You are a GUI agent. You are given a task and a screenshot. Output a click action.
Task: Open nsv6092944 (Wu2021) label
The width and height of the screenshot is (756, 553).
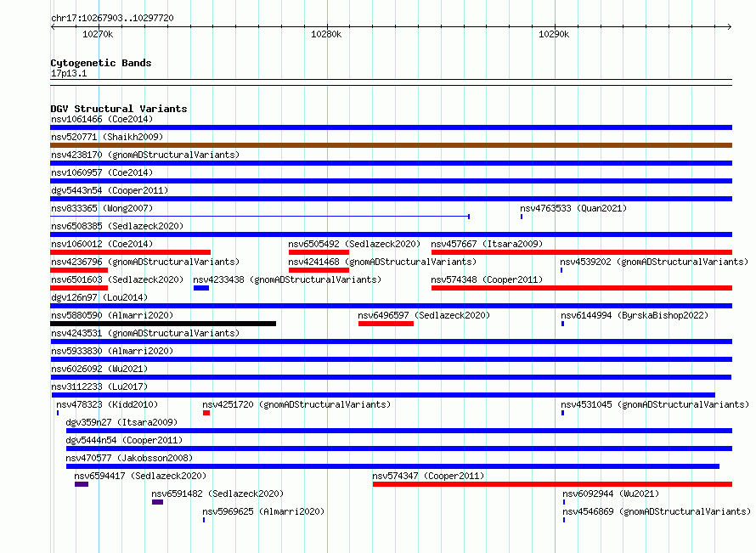pyautogui.click(x=611, y=494)
